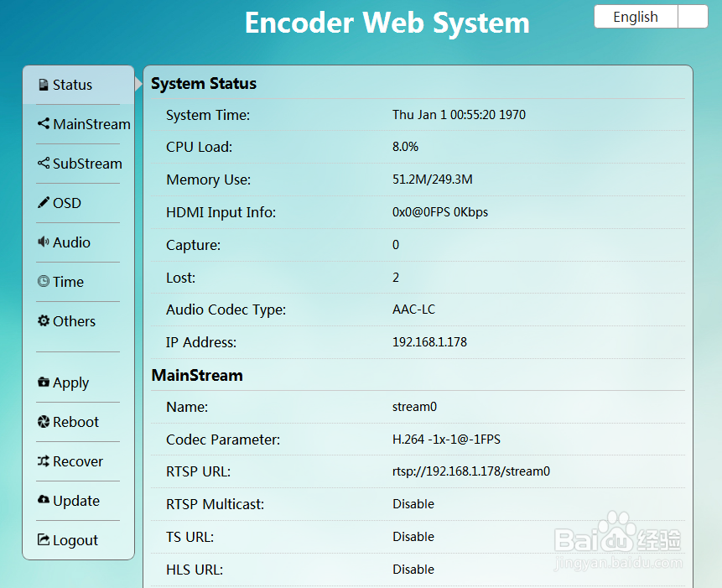
Task: Click the Audio Codec Type: label
Action: click(x=226, y=310)
